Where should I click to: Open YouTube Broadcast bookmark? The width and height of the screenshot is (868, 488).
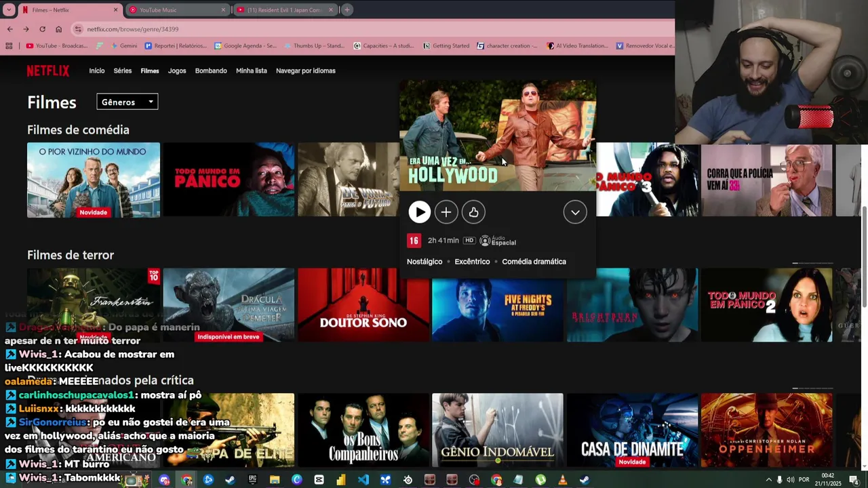(x=57, y=46)
